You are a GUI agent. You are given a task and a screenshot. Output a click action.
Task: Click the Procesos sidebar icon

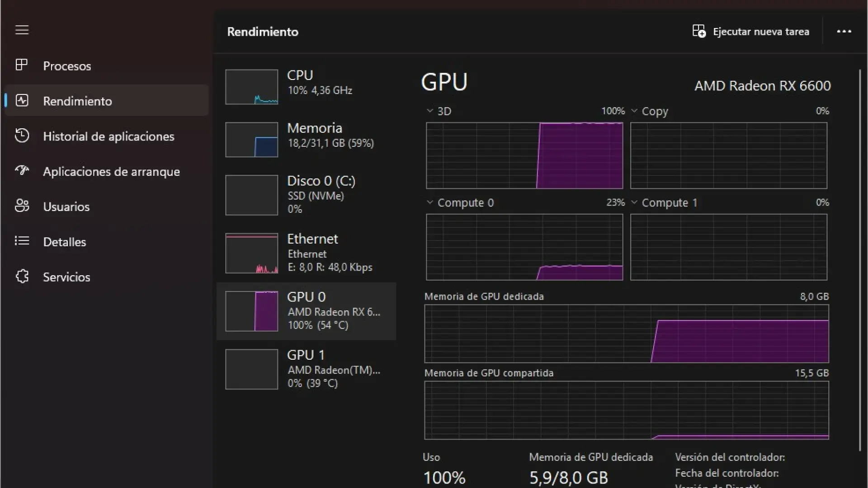22,65
